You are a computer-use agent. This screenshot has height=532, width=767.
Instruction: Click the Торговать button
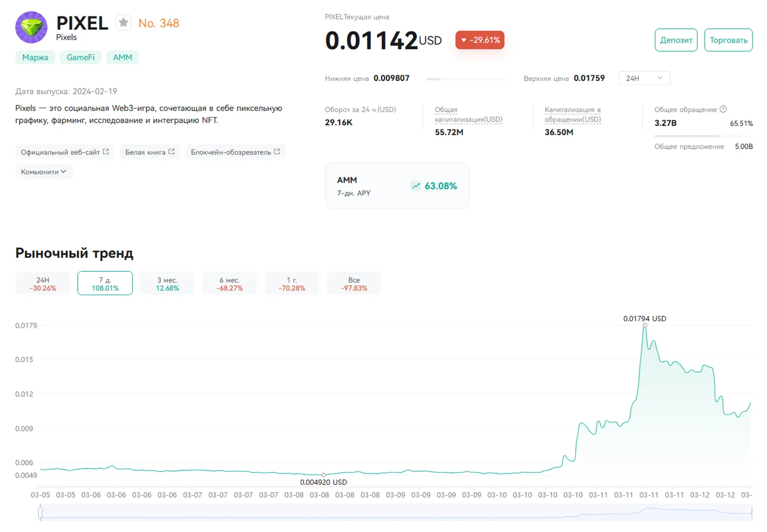(x=729, y=40)
